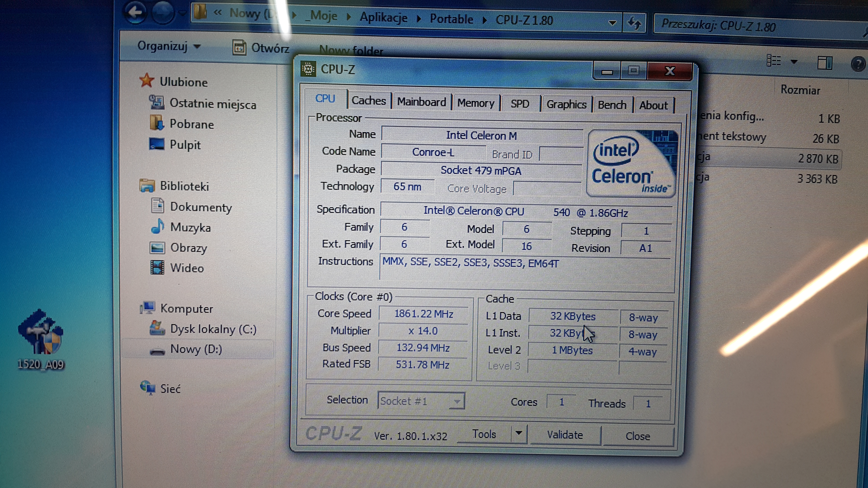The height and width of the screenshot is (488, 868).
Task: Click the Dysk lokalny (C:) drive icon
Action: click(x=157, y=328)
